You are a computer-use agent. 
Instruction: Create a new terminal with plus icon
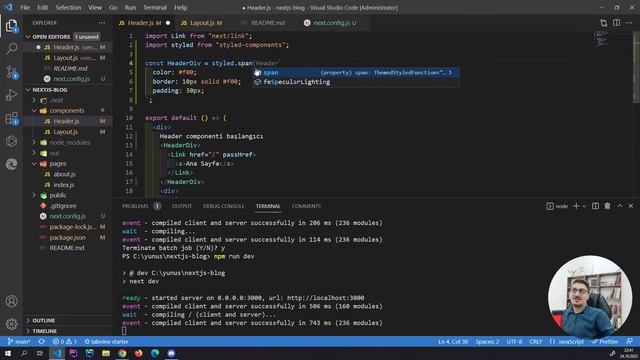[x=576, y=206]
